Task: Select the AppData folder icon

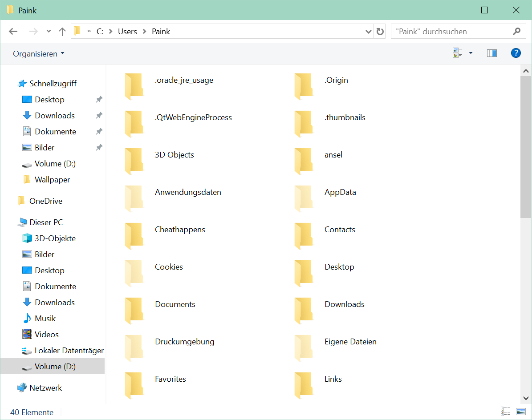Action: click(304, 198)
